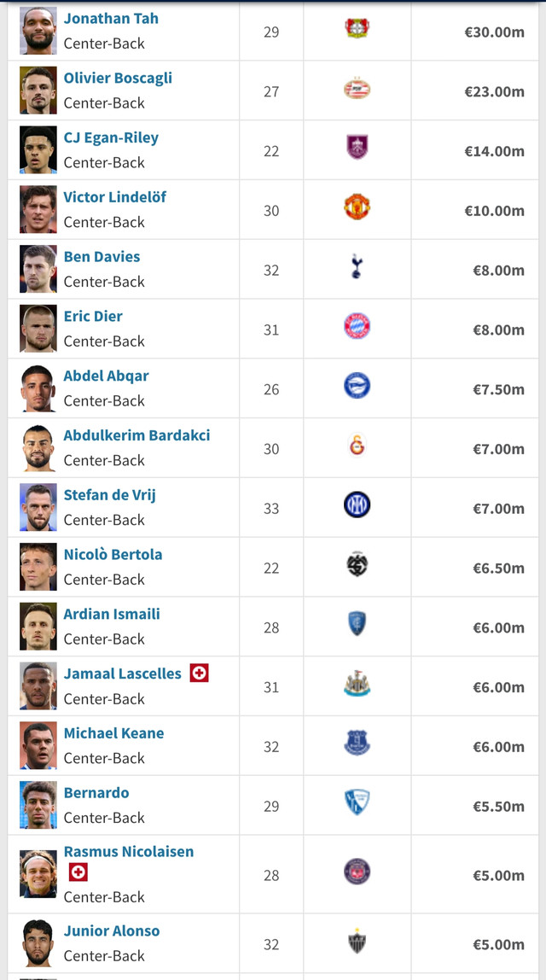Open Olivier Boscagli's profile link
Viewport: 546px width, 980px height.
pos(118,79)
